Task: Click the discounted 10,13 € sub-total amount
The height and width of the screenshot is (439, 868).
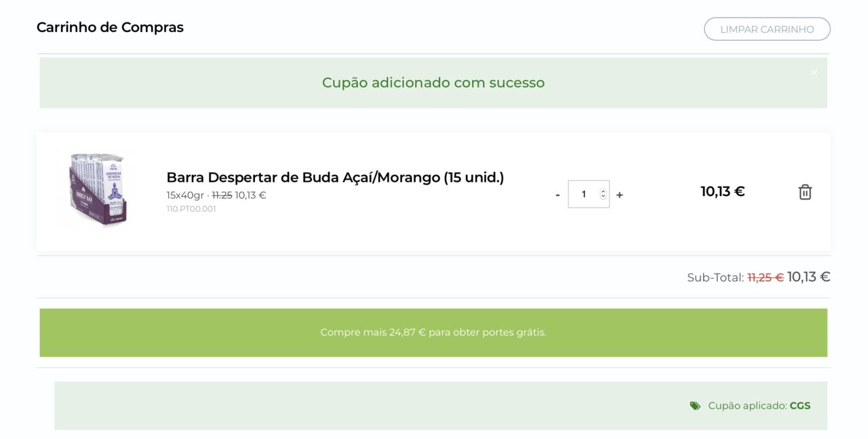Action: pos(808,277)
